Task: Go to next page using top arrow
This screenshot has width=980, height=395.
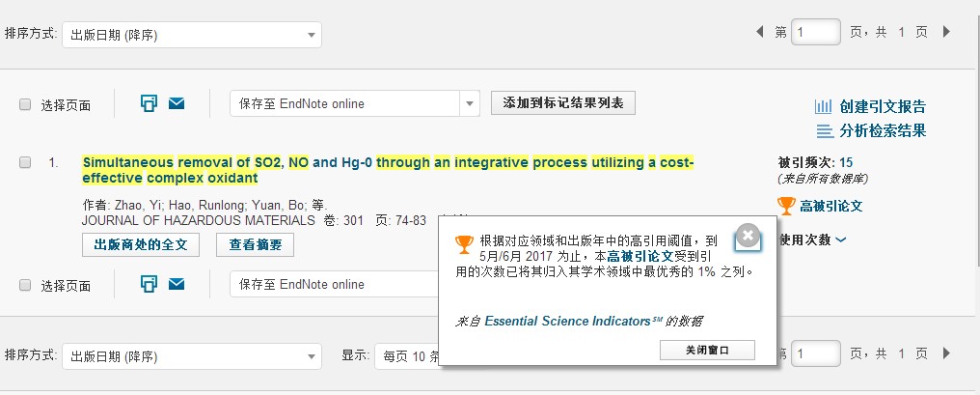Action: [x=947, y=31]
